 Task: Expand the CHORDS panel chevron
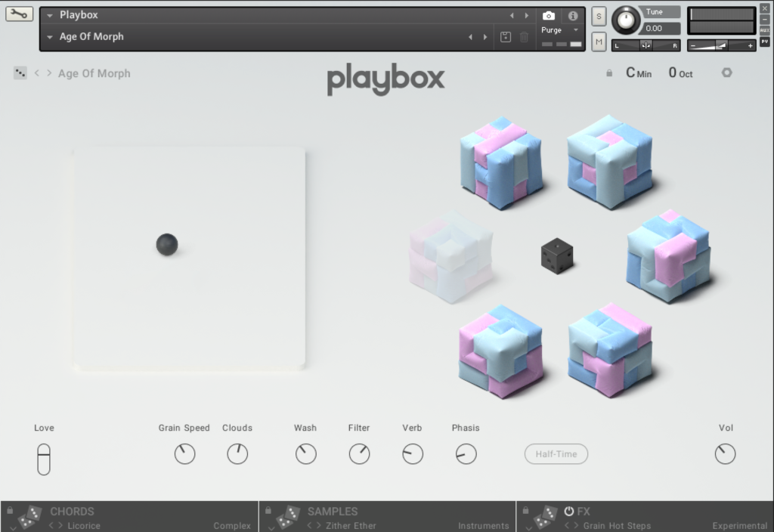click(x=14, y=528)
